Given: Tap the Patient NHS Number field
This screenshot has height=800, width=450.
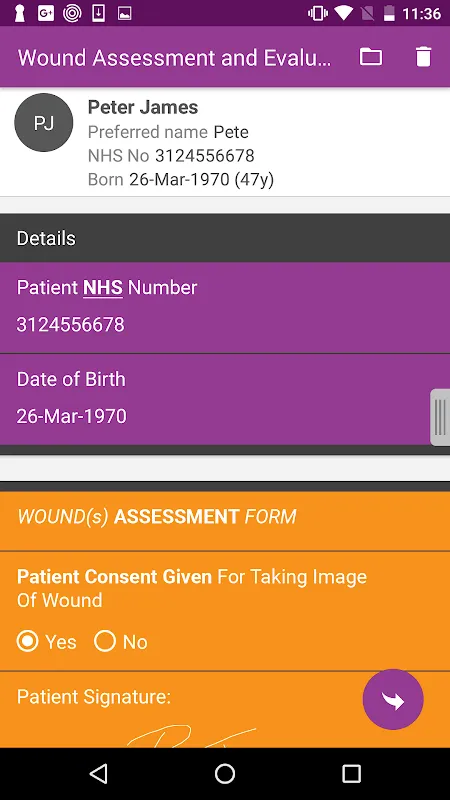Looking at the screenshot, I should 225,308.
